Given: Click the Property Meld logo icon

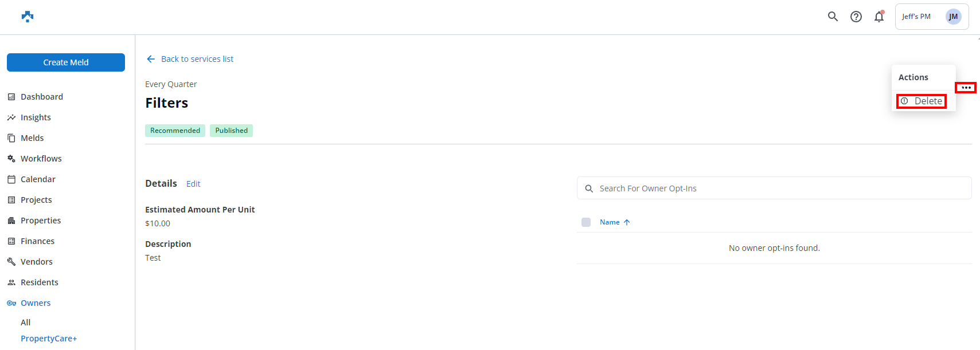Looking at the screenshot, I should [x=28, y=17].
